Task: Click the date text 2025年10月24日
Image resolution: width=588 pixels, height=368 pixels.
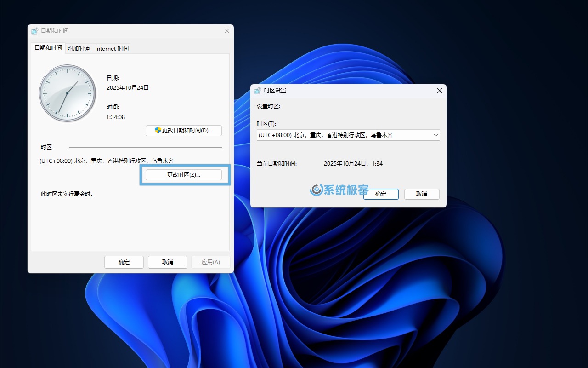Action: pos(127,87)
